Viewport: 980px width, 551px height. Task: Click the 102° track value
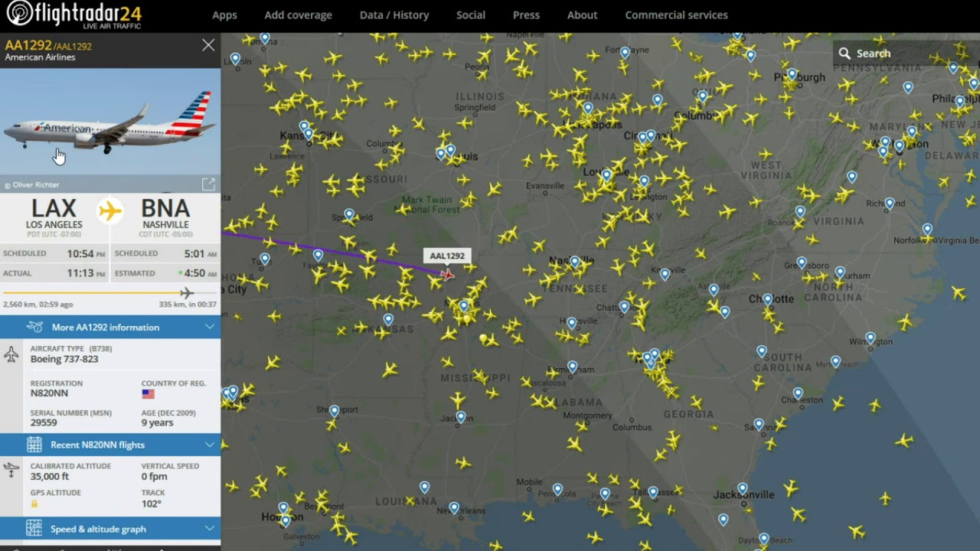coord(152,504)
